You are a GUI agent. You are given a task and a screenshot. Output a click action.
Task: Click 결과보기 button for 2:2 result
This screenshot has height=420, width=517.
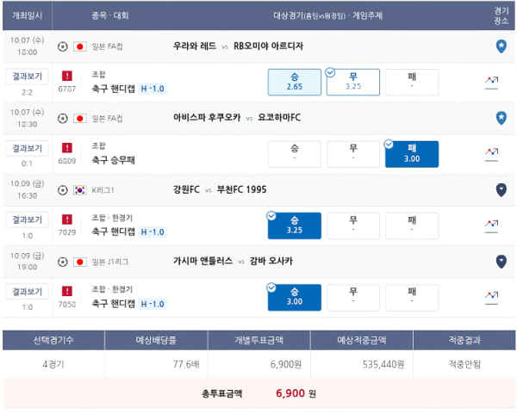(27, 77)
